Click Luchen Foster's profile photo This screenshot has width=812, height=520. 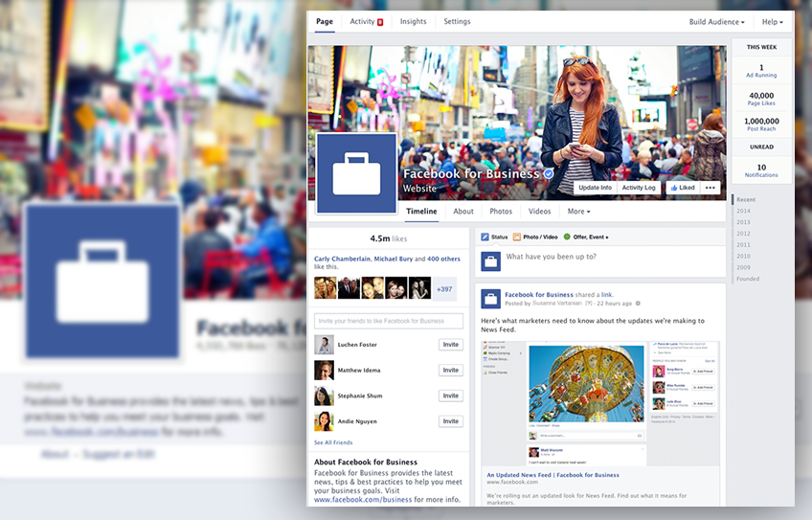click(x=324, y=345)
